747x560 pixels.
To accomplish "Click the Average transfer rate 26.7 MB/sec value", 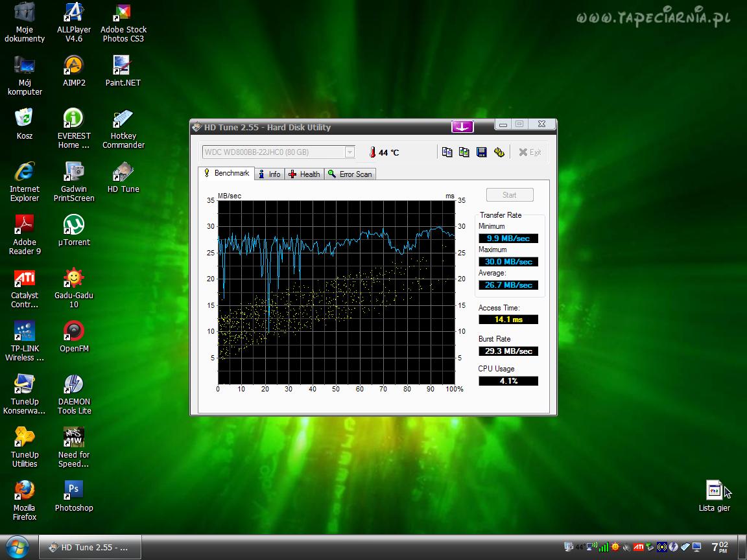I will [508, 285].
